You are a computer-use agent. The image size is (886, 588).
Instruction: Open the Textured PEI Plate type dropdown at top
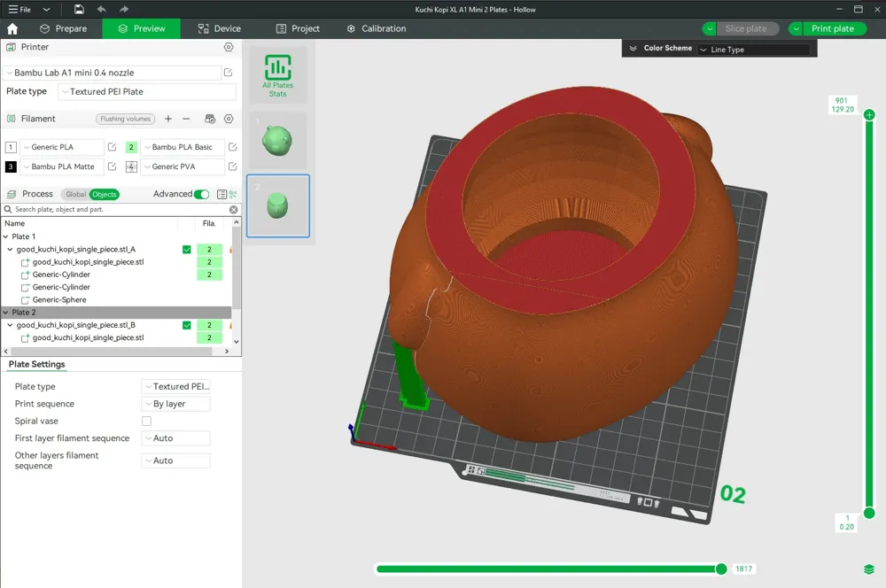tap(147, 91)
